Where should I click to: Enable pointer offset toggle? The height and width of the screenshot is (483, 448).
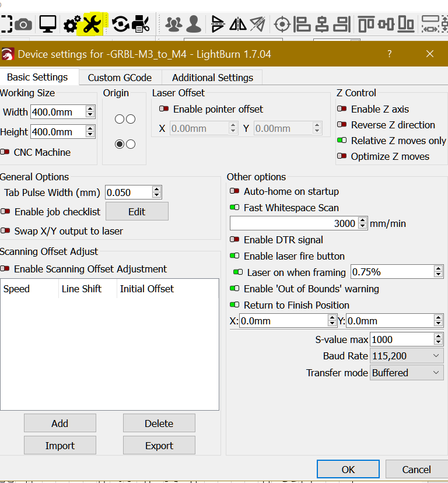164,108
